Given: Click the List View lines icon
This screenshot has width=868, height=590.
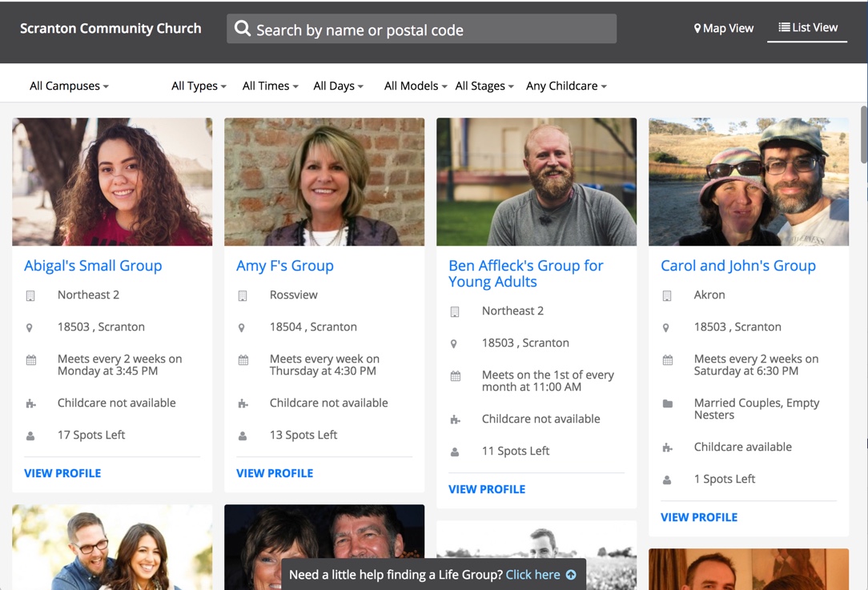Looking at the screenshot, I should coord(784,27).
